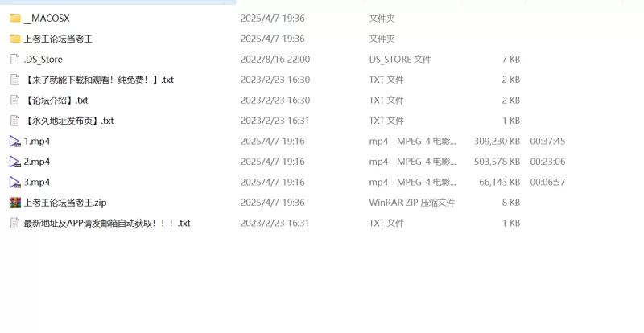Click the 2.mp4 size 503,578 KB

click(497, 162)
